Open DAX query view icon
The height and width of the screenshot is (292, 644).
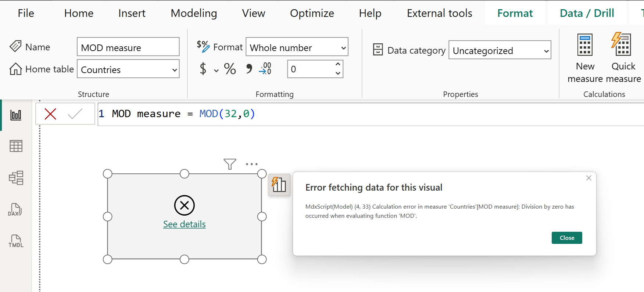(15, 209)
